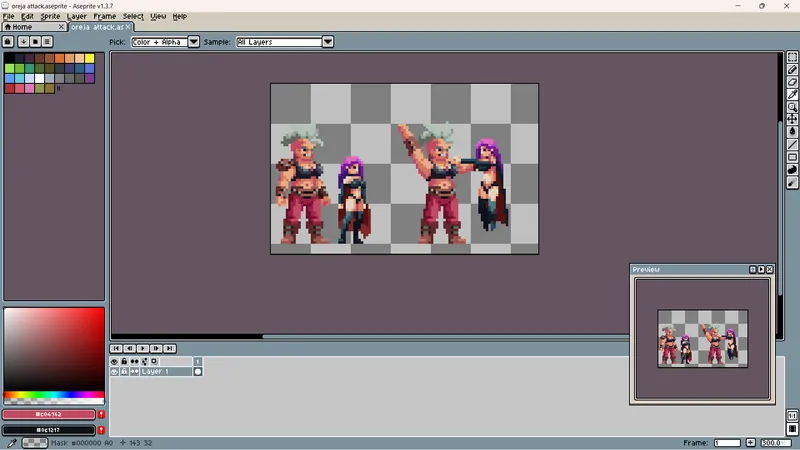This screenshot has width=800, height=450.
Task: Open the Layer menu
Action: point(77,16)
